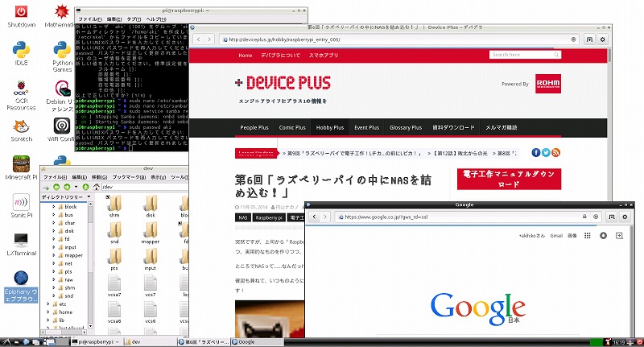Expand the etc folder in directory tree
This screenshot has width=644, height=347.
click(48, 304)
